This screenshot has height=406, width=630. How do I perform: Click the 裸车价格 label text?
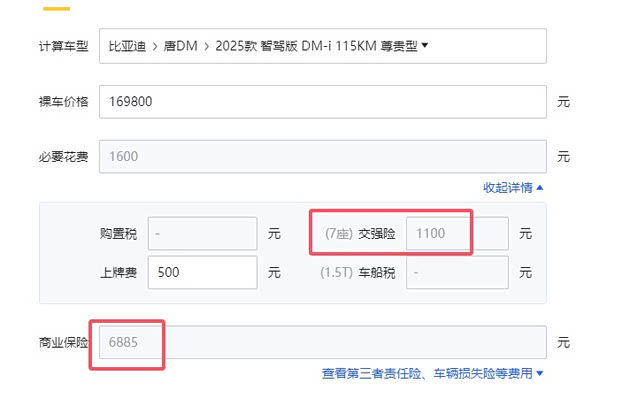[63, 101]
